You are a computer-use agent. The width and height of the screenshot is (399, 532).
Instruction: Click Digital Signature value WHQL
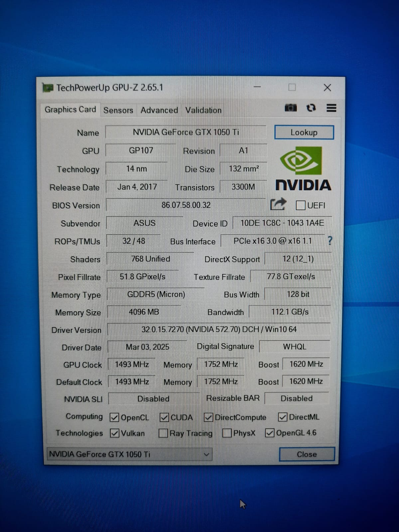[x=295, y=346]
